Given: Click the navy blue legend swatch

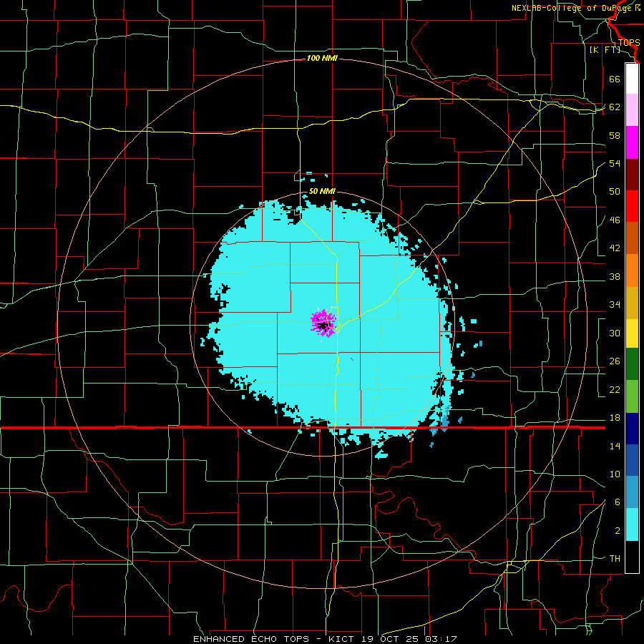Looking at the screenshot, I should [x=632, y=429].
